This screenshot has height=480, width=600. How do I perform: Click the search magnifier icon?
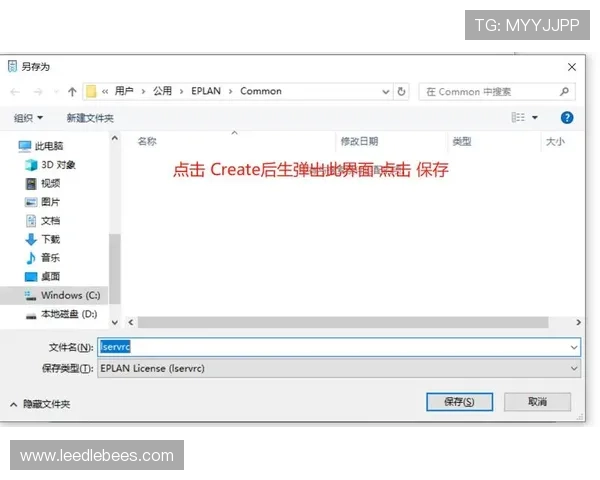click(x=564, y=91)
